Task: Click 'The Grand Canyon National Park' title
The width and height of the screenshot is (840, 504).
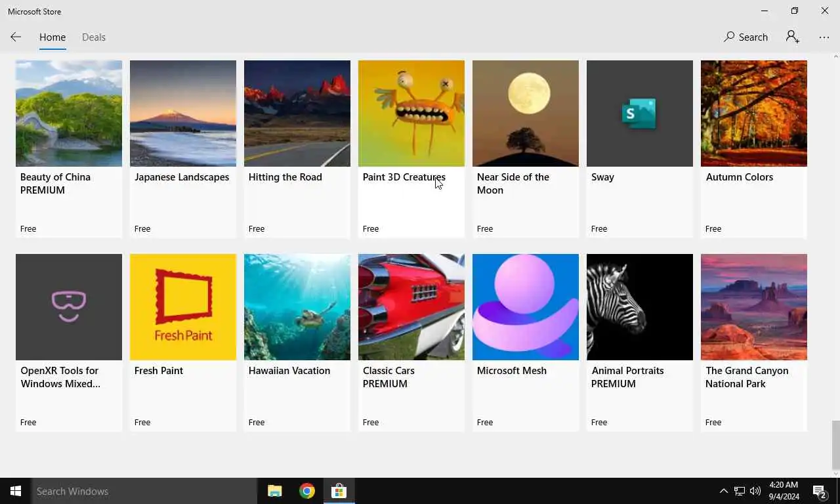Action: pyautogui.click(x=747, y=377)
